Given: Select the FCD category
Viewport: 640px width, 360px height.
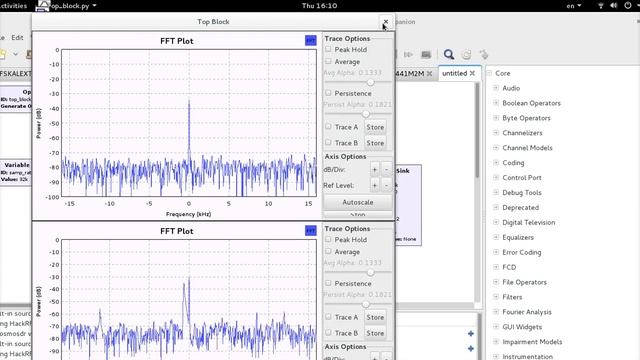Looking at the screenshot, I should (x=509, y=267).
